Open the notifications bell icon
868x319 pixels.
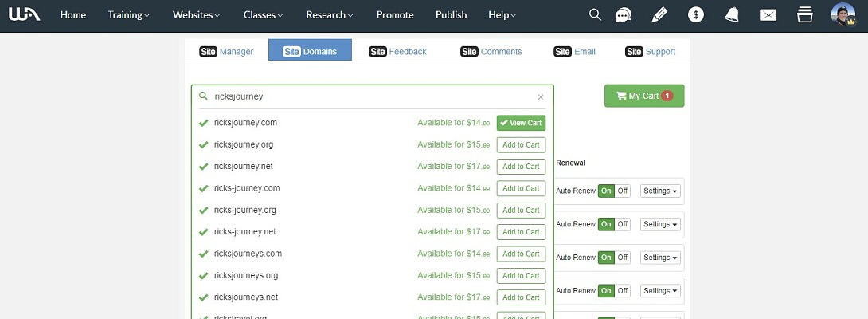[732, 15]
